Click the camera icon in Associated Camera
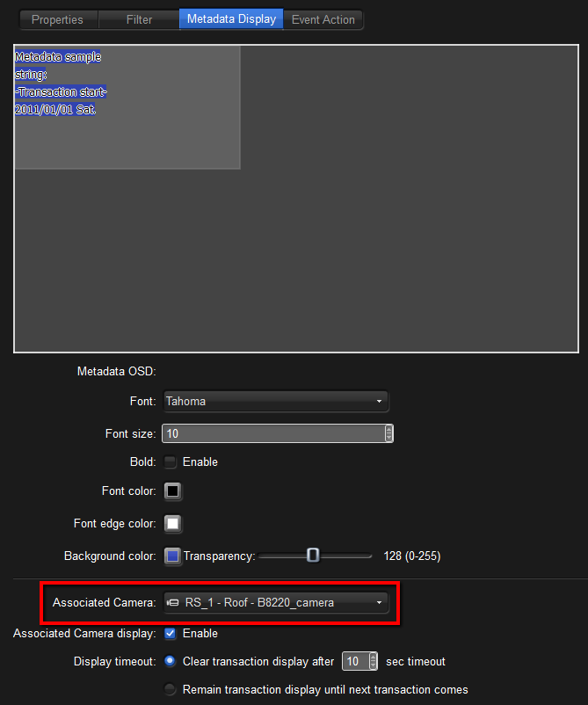This screenshot has width=588, height=705. 173,603
